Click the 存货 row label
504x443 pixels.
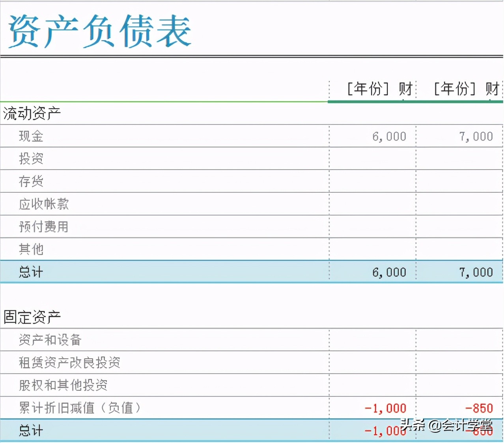point(31,181)
